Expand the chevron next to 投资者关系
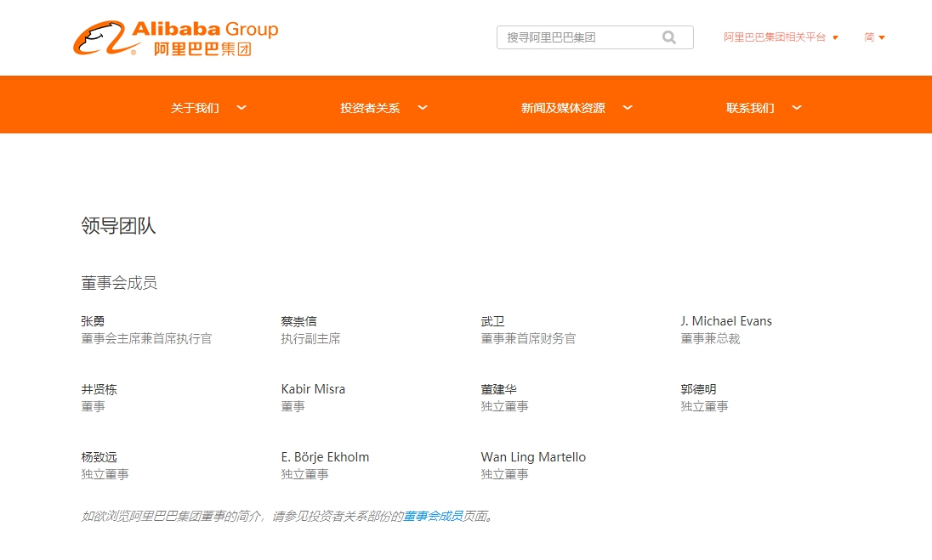 423,107
